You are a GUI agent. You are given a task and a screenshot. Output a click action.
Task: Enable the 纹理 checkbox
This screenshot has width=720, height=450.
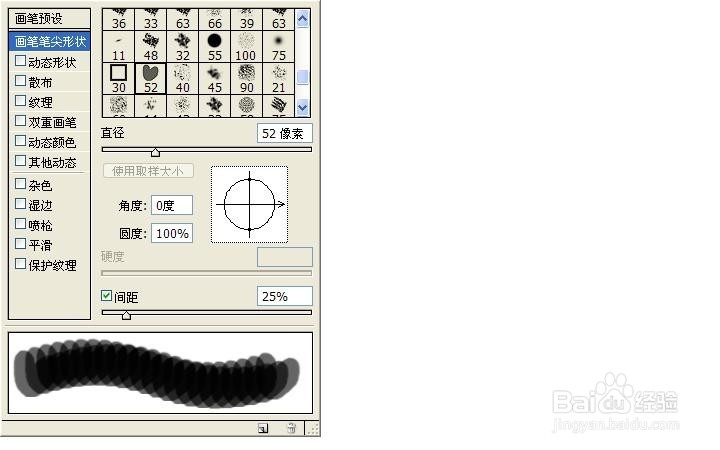(x=20, y=101)
